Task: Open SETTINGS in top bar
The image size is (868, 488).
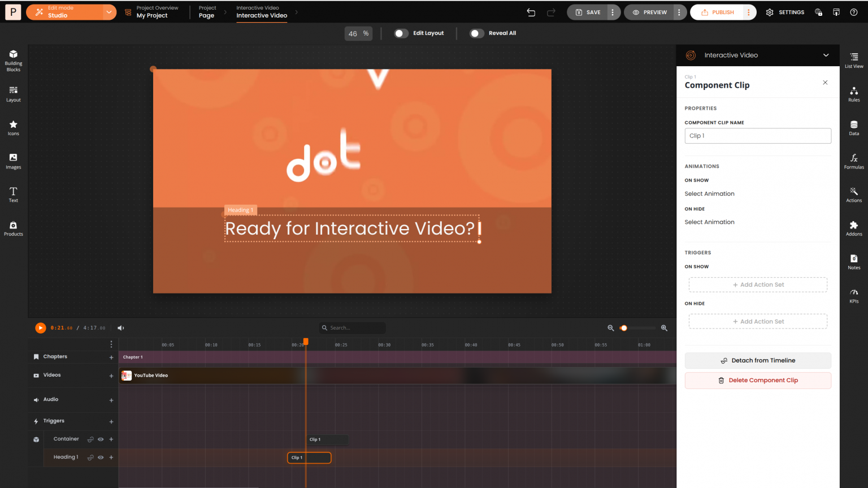Action: tap(785, 12)
